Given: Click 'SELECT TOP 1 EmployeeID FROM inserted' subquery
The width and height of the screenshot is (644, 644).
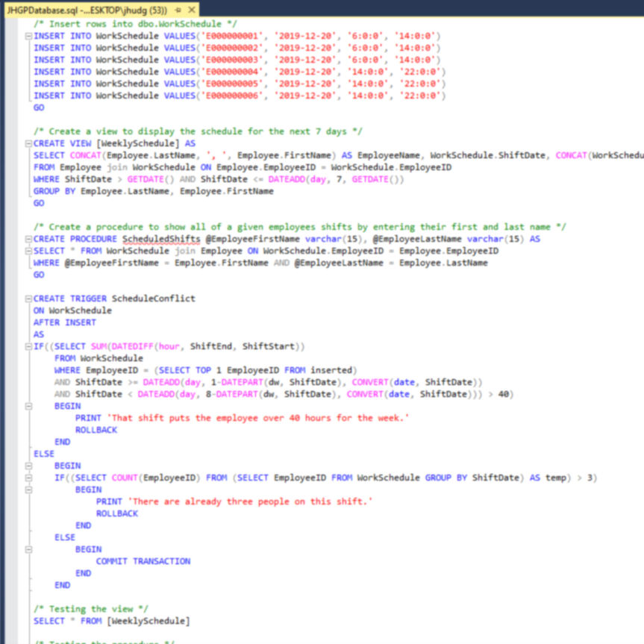Looking at the screenshot, I should click(255, 370).
